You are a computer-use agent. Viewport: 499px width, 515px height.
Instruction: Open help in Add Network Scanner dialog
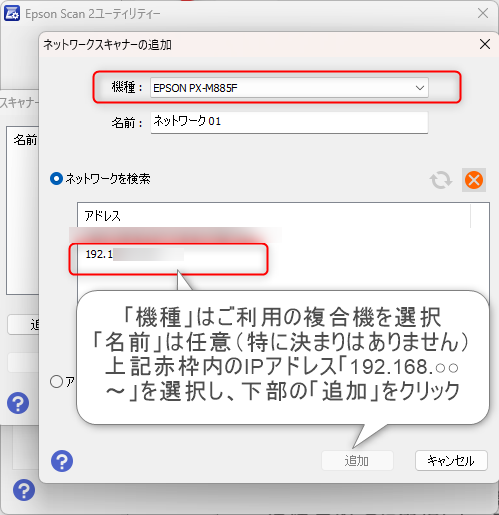coord(62,461)
